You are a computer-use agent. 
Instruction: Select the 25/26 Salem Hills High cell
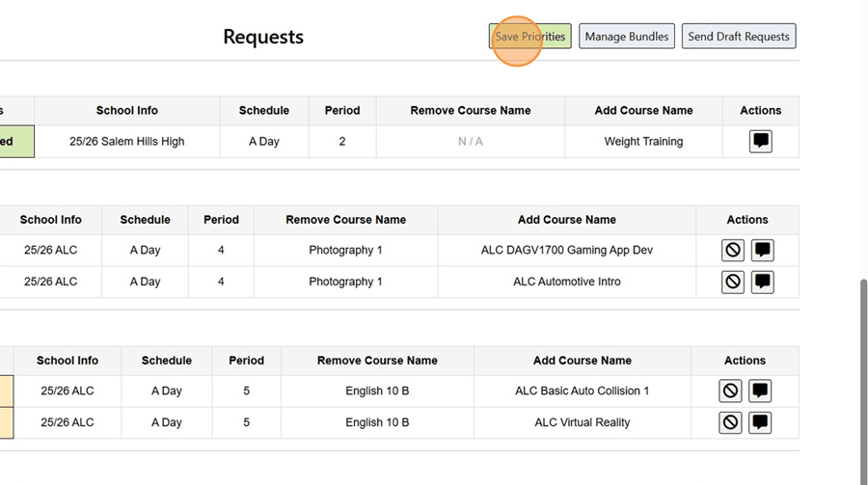point(126,142)
